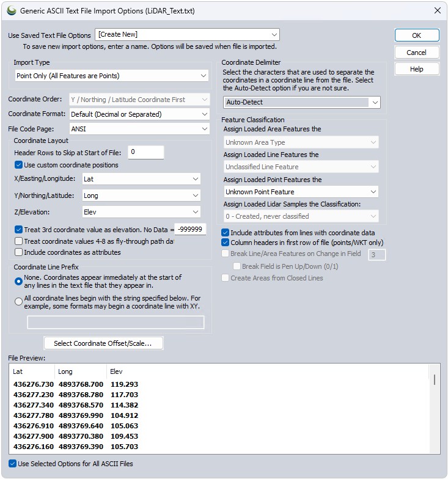Expand Unknown Point Feature dropdown
Screen dimensions: 448x479
click(301, 192)
